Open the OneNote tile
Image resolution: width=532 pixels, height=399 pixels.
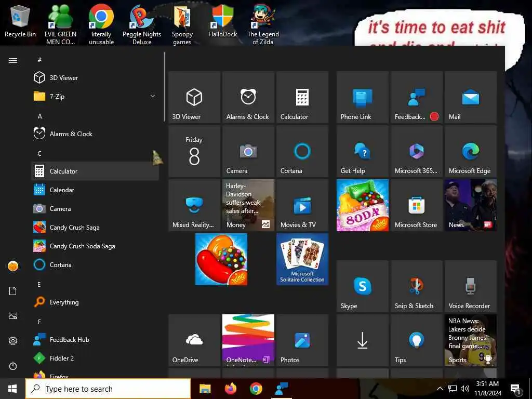(x=248, y=340)
